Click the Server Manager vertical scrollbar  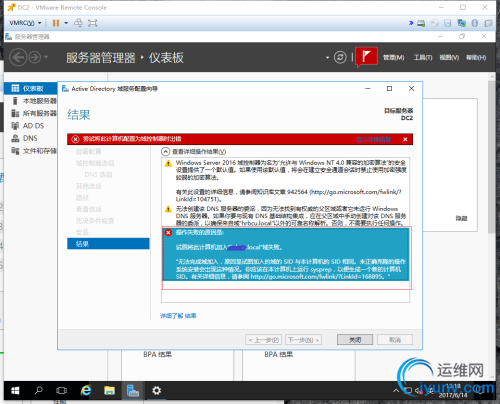coord(492,157)
